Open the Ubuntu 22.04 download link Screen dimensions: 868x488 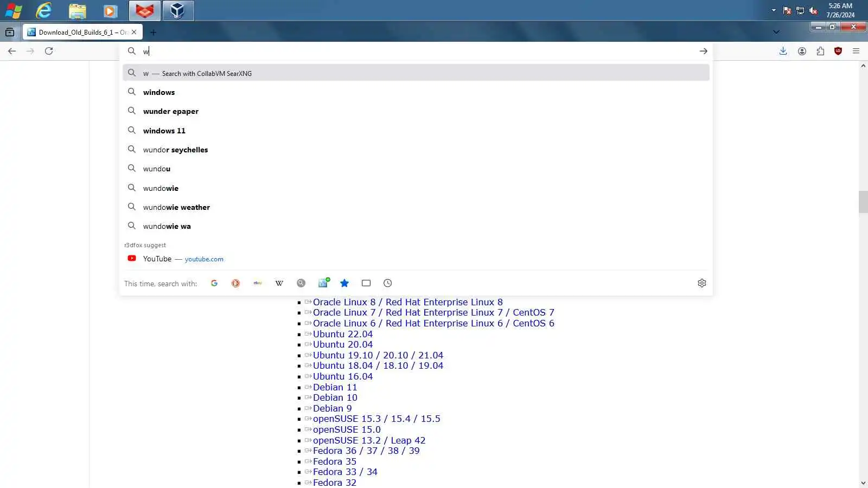click(343, 334)
